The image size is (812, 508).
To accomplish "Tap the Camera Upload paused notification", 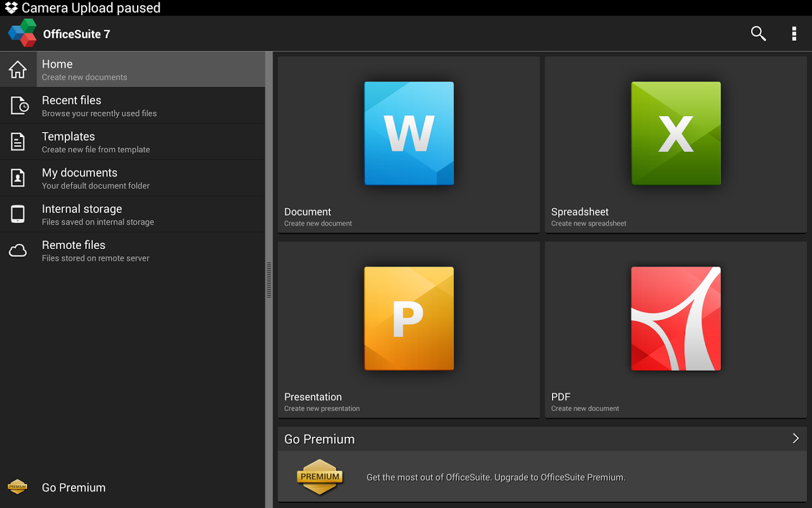I will (90, 7).
